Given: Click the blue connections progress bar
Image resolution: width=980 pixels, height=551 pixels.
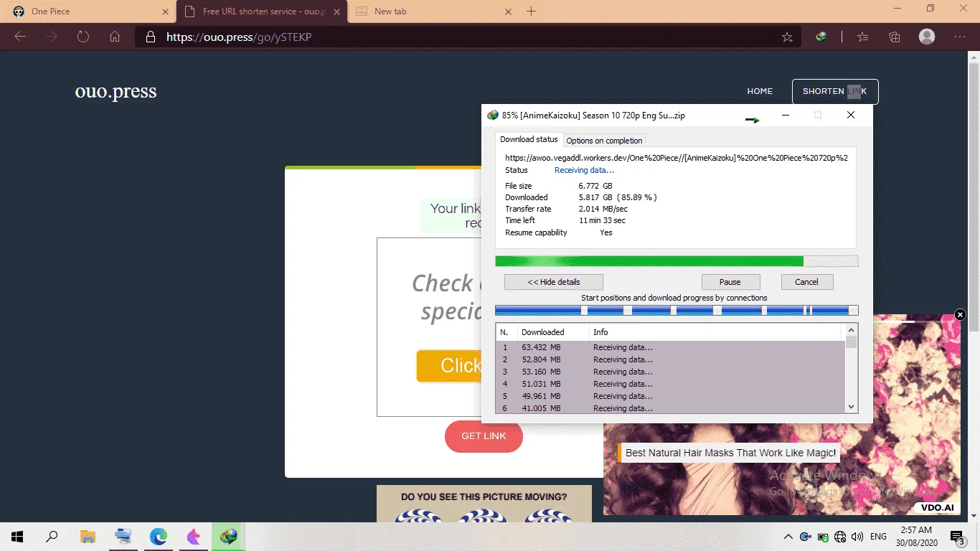Looking at the screenshot, I should coord(677,311).
